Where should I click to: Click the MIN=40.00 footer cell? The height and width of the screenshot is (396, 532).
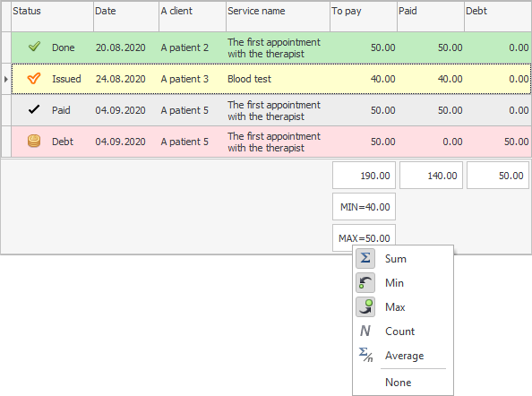[x=364, y=207]
